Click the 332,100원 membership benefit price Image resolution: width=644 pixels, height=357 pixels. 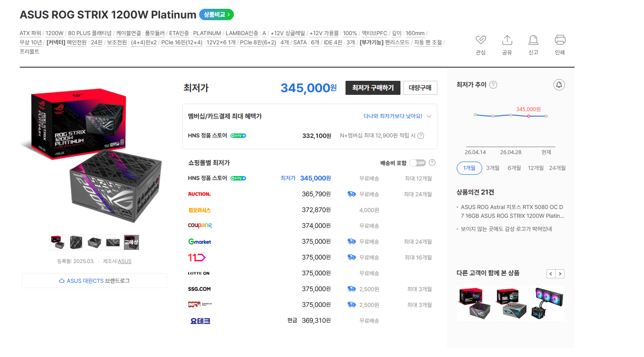317,136
